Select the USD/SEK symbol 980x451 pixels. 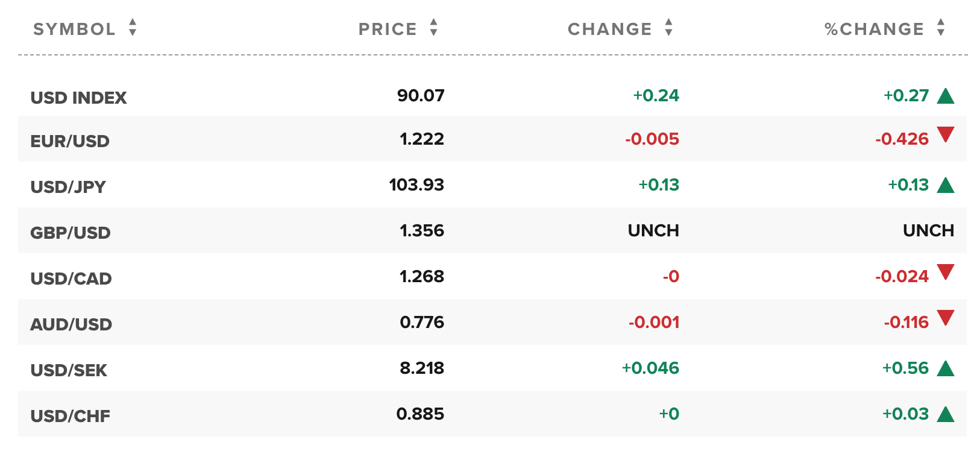(x=69, y=370)
